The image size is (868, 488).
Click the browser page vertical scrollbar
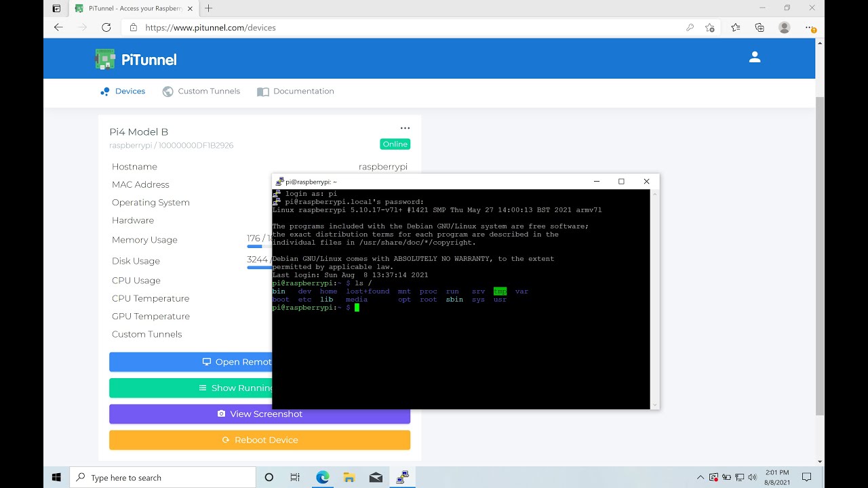click(x=819, y=256)
